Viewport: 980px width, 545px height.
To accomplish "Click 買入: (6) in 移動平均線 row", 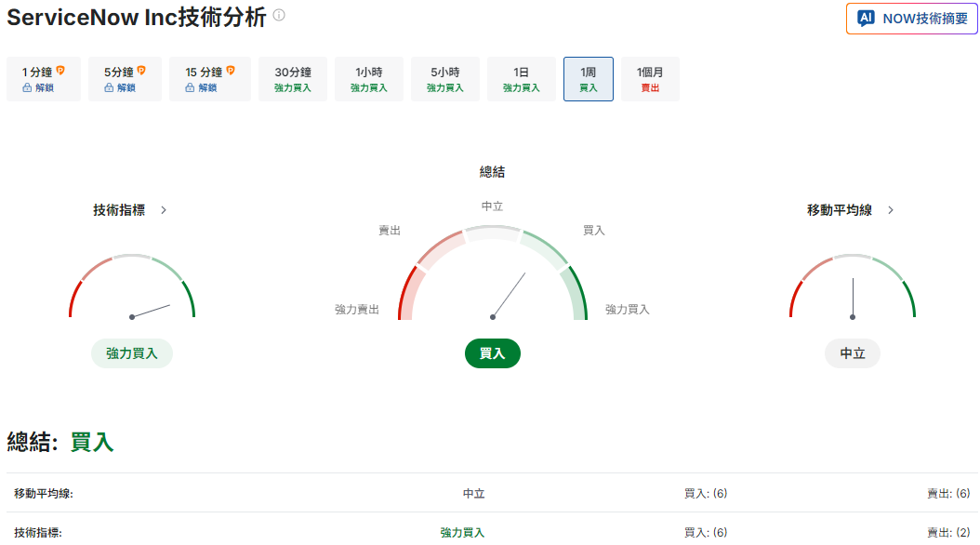I will 706,494.
